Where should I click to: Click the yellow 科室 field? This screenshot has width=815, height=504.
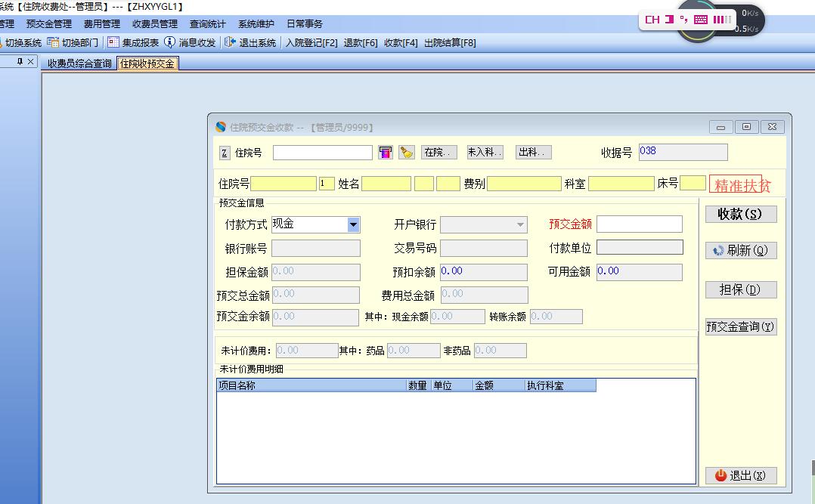pyautogui.click(x=621, y=184)
